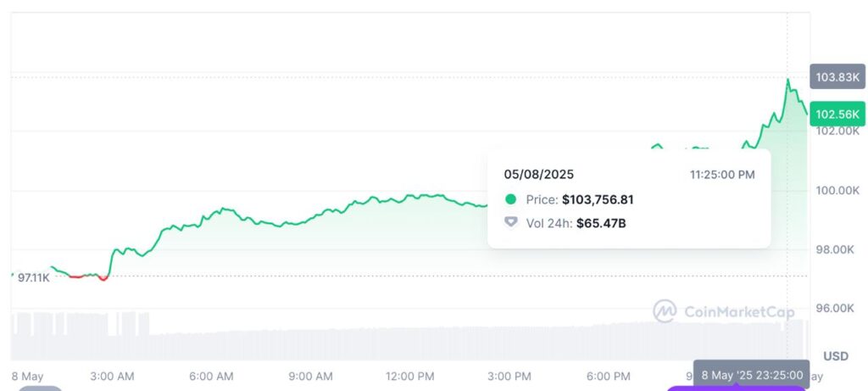Click the 100.00K price axis label
868x391 pixels.
coord(837,190)
